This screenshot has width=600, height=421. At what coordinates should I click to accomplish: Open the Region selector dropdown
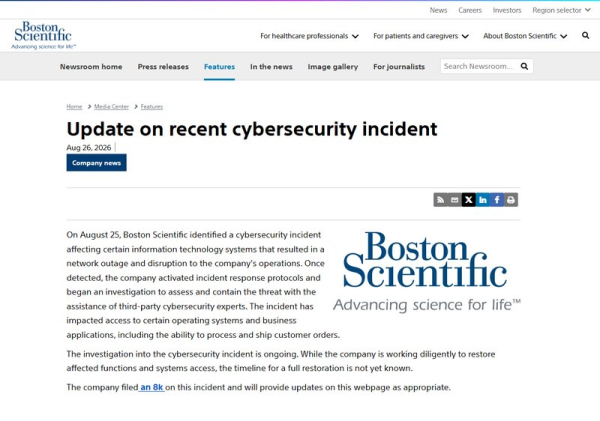click(x=561, y=10)
